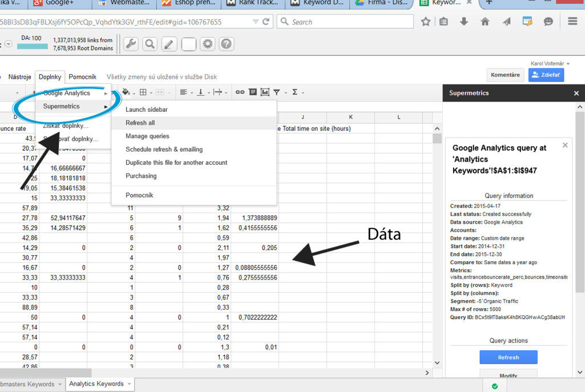Open the browser hamburger menu

[x=572, y=21]
